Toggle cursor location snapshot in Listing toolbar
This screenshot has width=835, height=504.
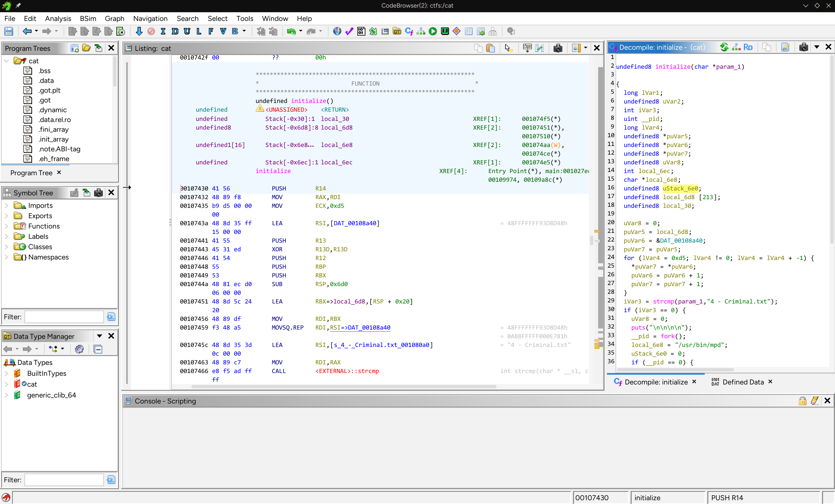click(x=508, y=48)
